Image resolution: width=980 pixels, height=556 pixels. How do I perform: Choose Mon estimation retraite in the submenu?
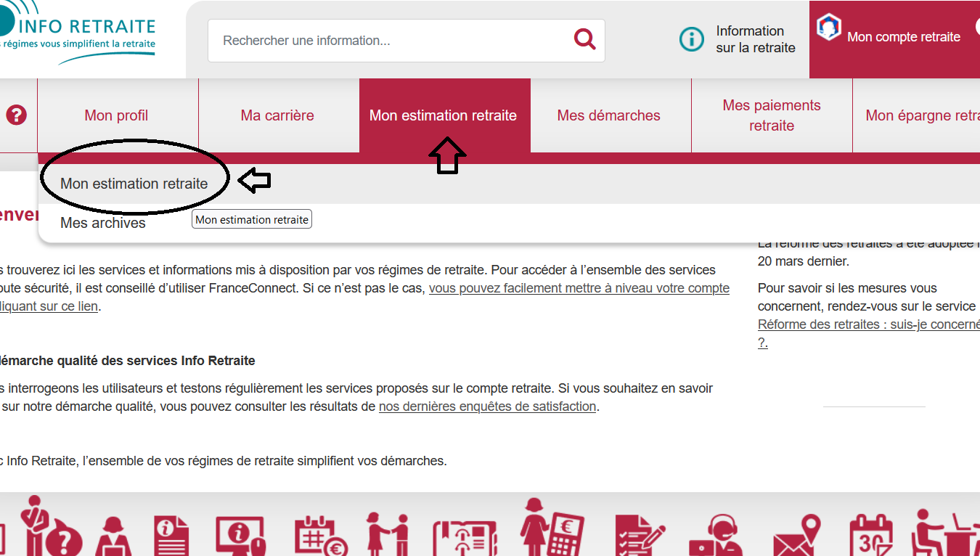pos(134,184)
